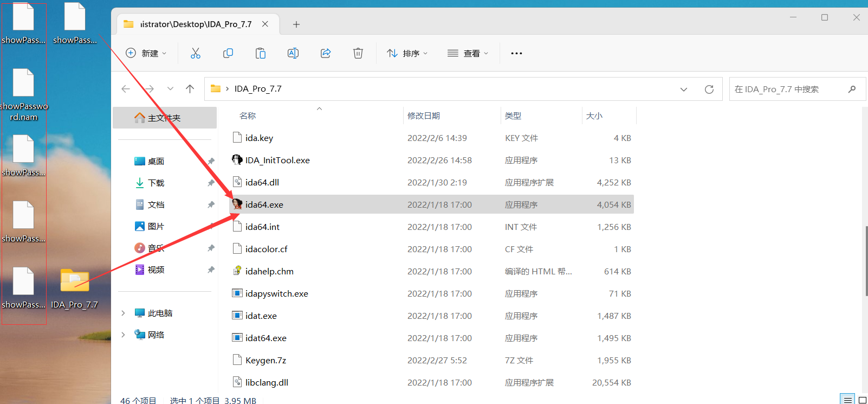The width and height of the screenshot is (868, 404).
Task: Close the IDA_Pro_7.7 tab
Action: (x=265, y=24)
